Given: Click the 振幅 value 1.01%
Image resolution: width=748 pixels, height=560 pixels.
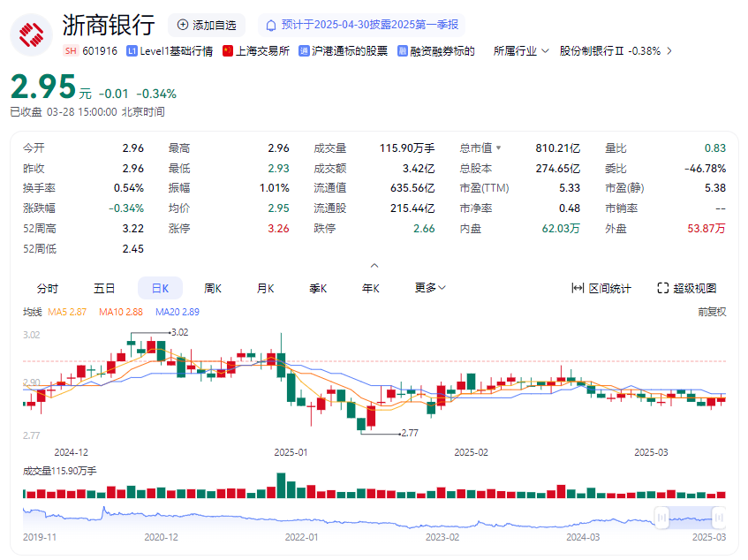Looking at the screenshot, I should (275, 188).
